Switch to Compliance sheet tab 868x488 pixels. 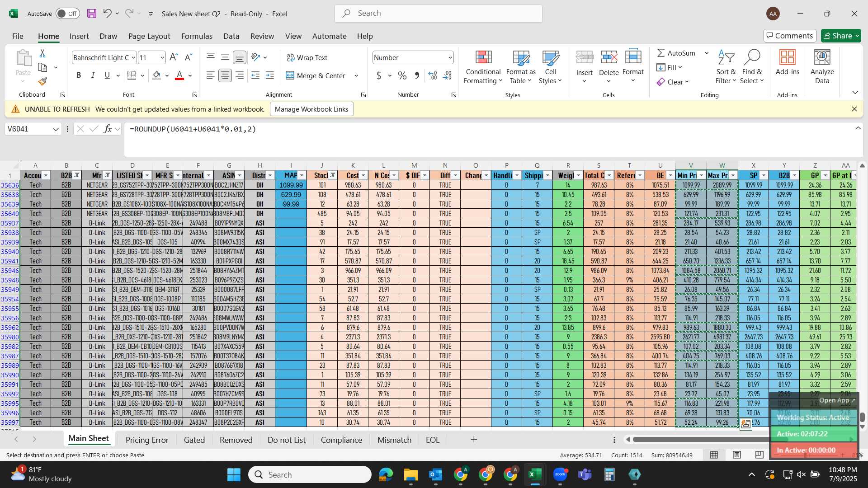[341, 440]
